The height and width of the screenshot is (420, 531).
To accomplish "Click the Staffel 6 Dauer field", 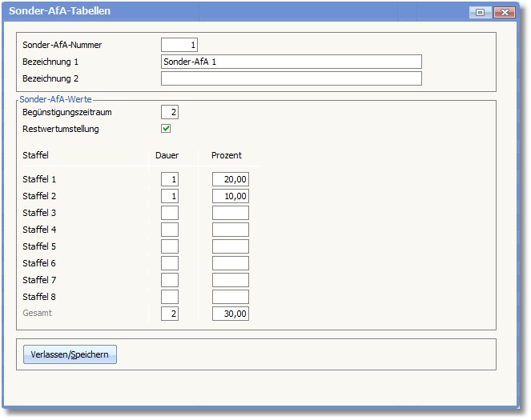I will 170,263.
